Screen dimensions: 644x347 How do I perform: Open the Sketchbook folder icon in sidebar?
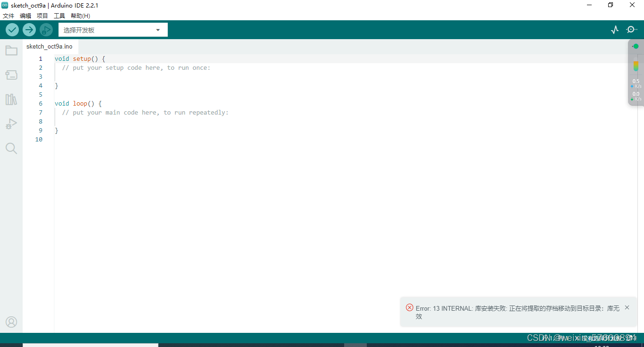coord(11,50)
